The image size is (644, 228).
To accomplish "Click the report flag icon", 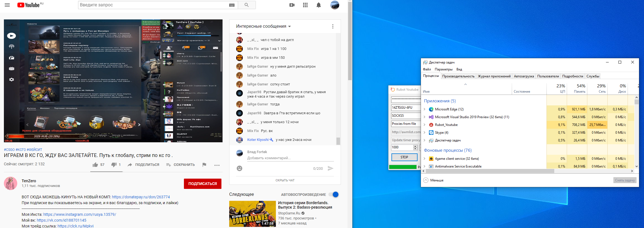I will click(x=204, y=165).
